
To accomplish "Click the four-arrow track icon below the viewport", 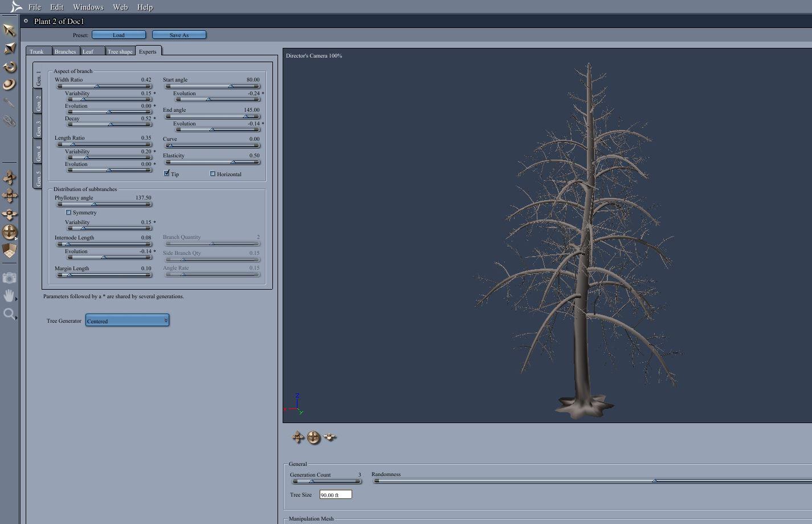I will (298, 437).
